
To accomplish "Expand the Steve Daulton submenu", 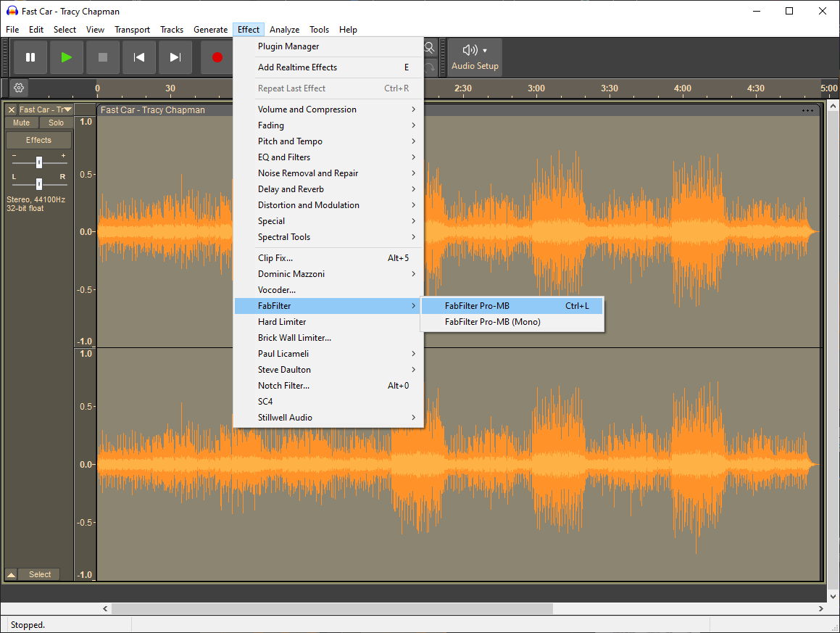I will tap(329, 370).
